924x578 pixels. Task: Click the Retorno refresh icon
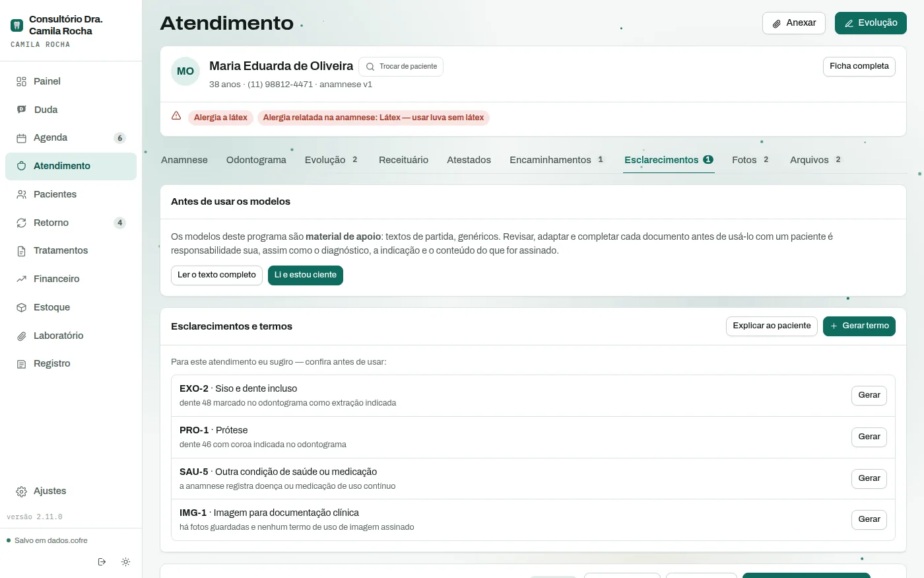point(21,223)
